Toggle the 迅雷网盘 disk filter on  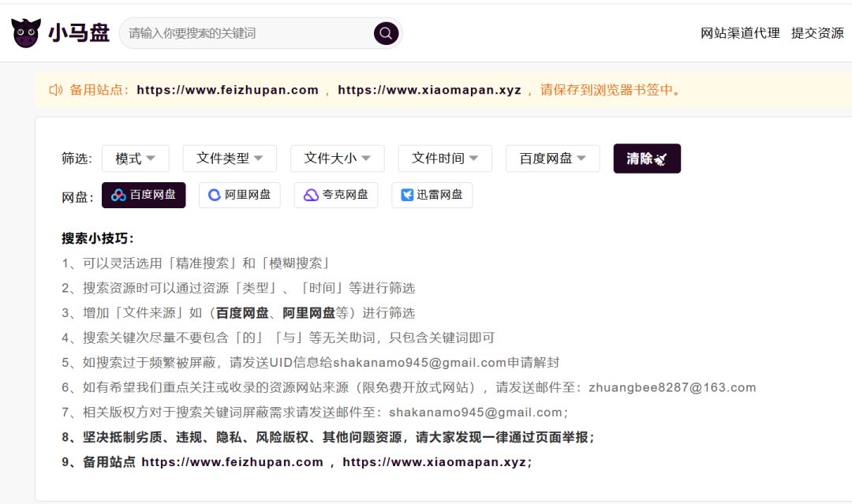(432, 195)
